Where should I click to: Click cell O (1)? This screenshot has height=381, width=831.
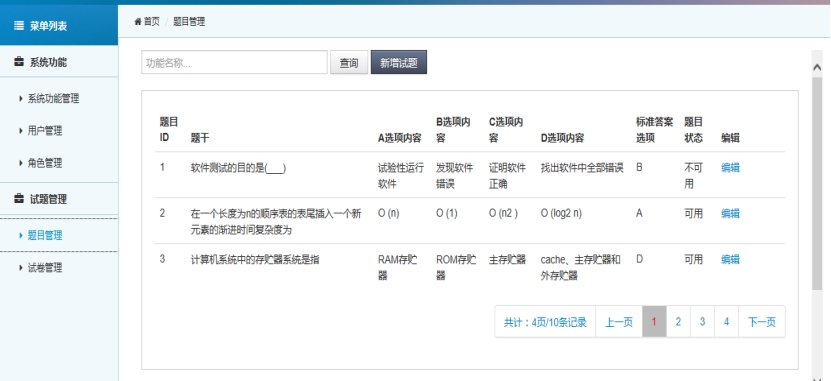click(447, 214)
